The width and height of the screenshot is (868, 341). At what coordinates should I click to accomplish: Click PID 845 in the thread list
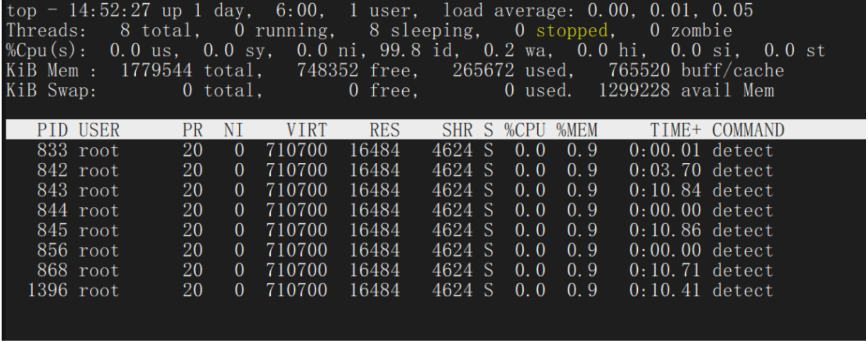52,231
